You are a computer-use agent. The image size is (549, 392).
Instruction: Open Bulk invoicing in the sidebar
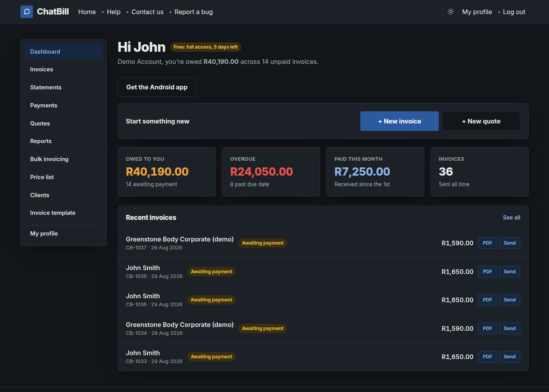tap(64, 159)
